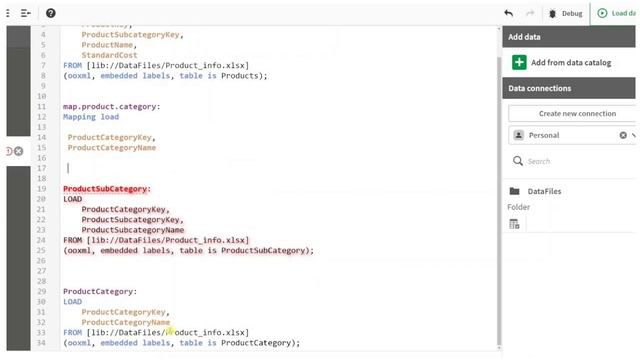
Task: Expand the Personal space dropdown
Action: point(634,135)
